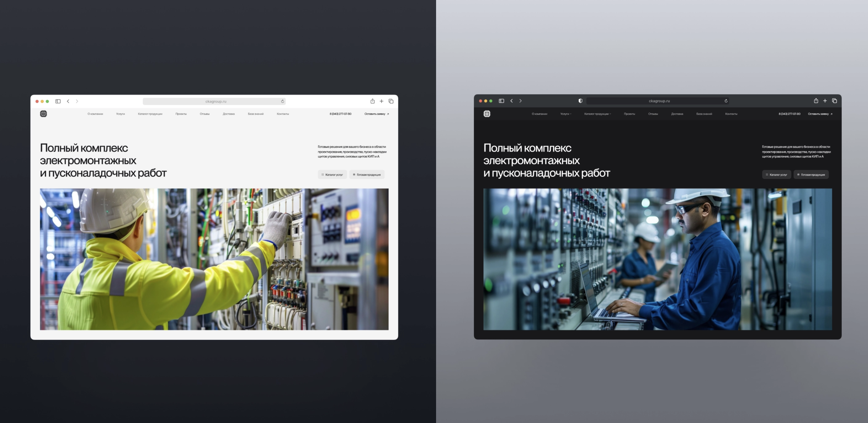Image resolution: width=868 pixels, height=423 pixels.
Task: Open Контакты menu item on dark site
Action: click(x=731, y=114)
